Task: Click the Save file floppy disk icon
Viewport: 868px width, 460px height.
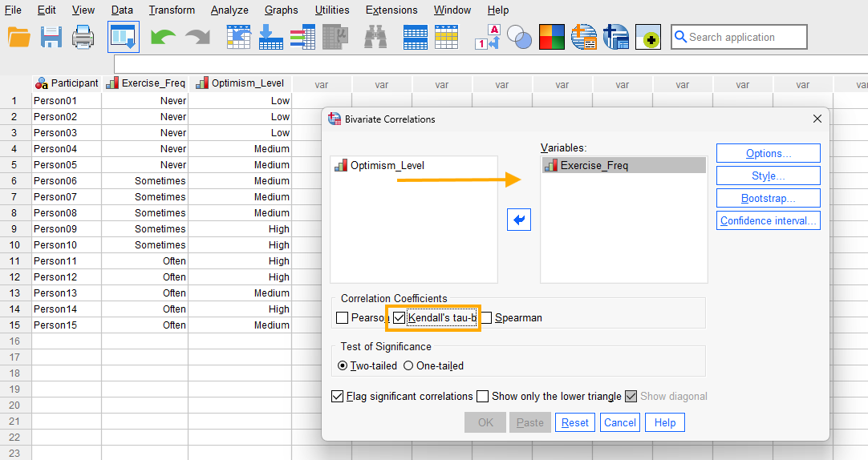Action: click(51, 37)
